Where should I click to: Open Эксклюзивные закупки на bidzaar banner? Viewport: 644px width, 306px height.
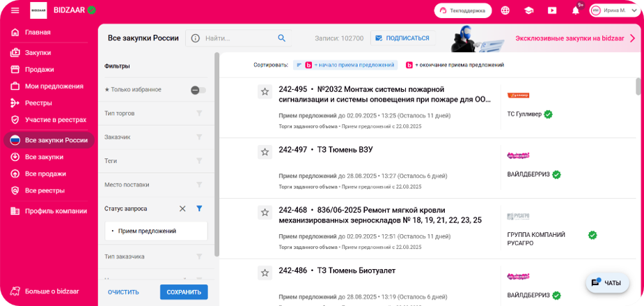click(575, 38)
